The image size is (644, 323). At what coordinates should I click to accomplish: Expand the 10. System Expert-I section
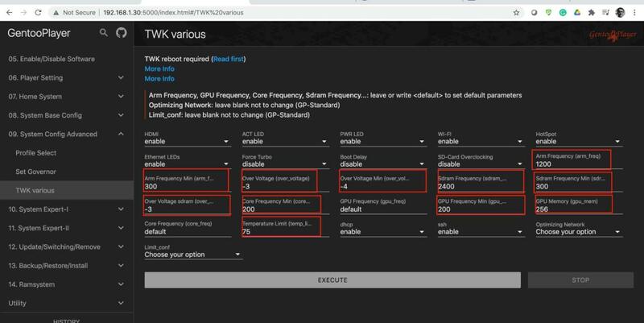pyautogui.click(x=120, y=209)
